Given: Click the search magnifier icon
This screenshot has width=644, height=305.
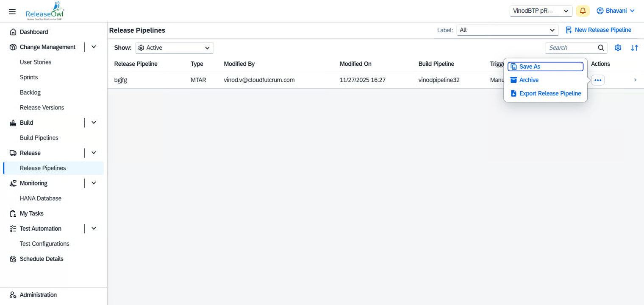Looking at the screenshot, I should click(601, 48).
